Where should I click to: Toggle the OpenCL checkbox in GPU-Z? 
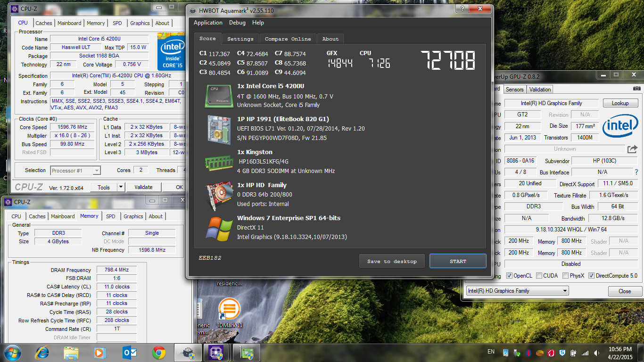(x=510, y=276)
